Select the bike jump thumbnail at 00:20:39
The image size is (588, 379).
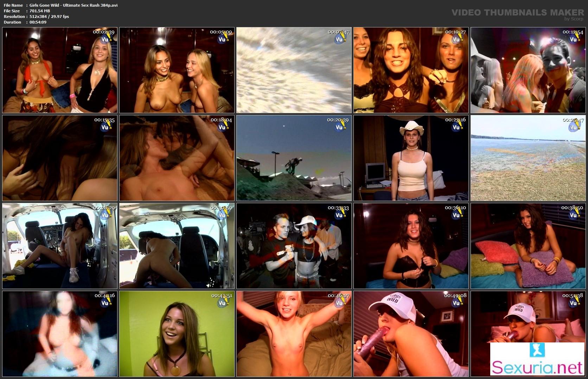click(294, 158)
